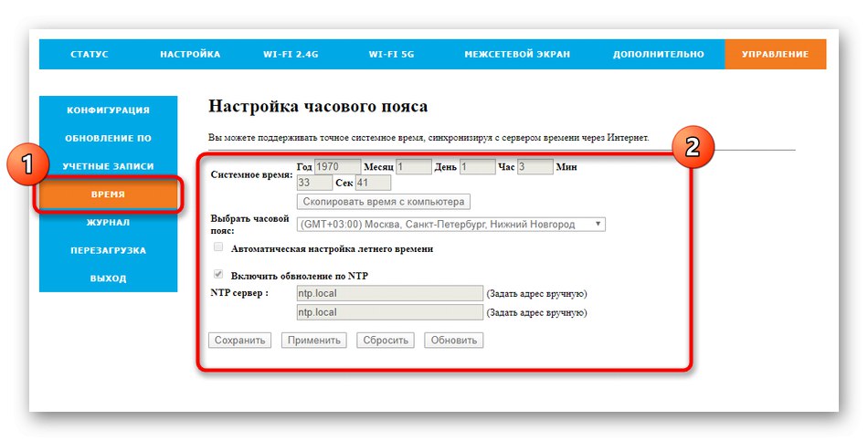Click the Настройка часового пояса heading

pyautogui.click(x=318, y=106)
